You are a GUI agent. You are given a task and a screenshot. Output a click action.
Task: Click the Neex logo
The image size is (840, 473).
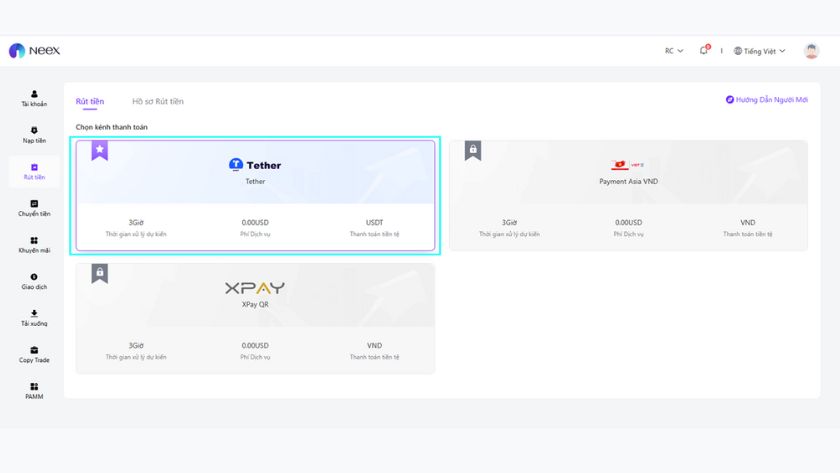pyautogui.click(x=34, y=50)
